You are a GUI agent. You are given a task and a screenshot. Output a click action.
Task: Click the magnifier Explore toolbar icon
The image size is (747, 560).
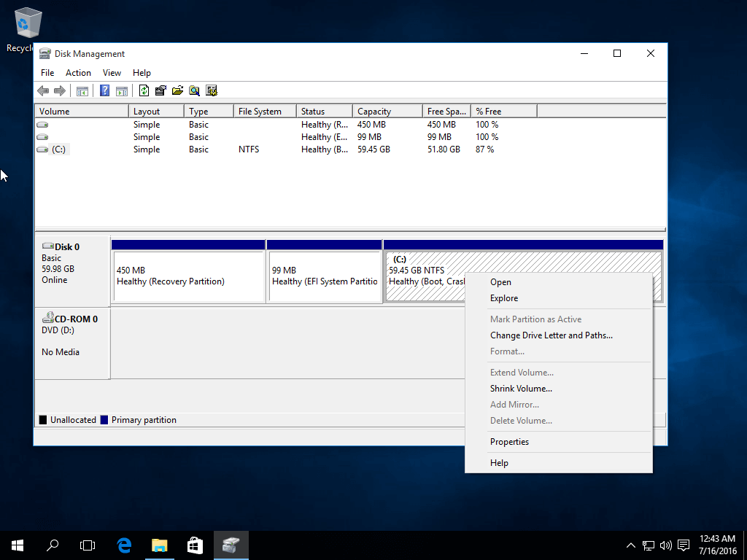click(x=194, y=91)
